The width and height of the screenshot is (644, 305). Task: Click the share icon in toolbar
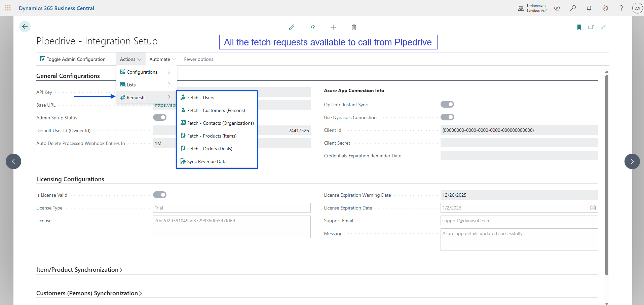click(x=312, y=27)
